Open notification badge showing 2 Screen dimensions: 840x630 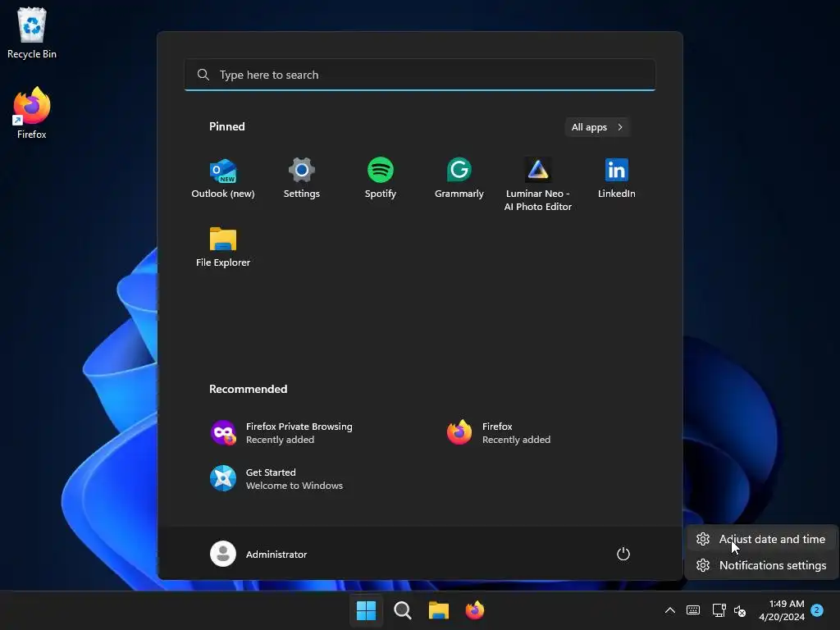coord(817,609)
